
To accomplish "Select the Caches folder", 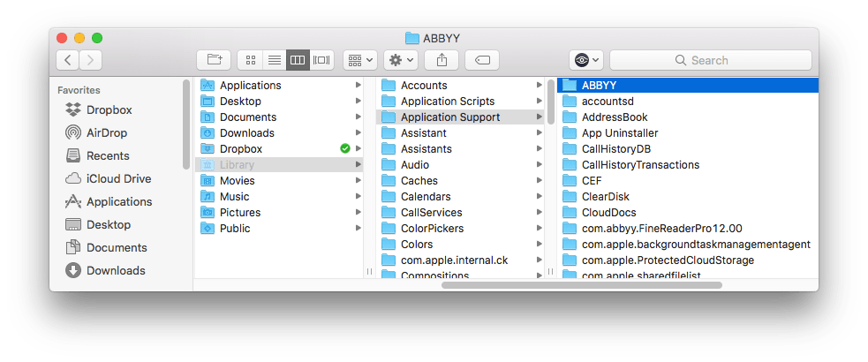I will point(461,181).
